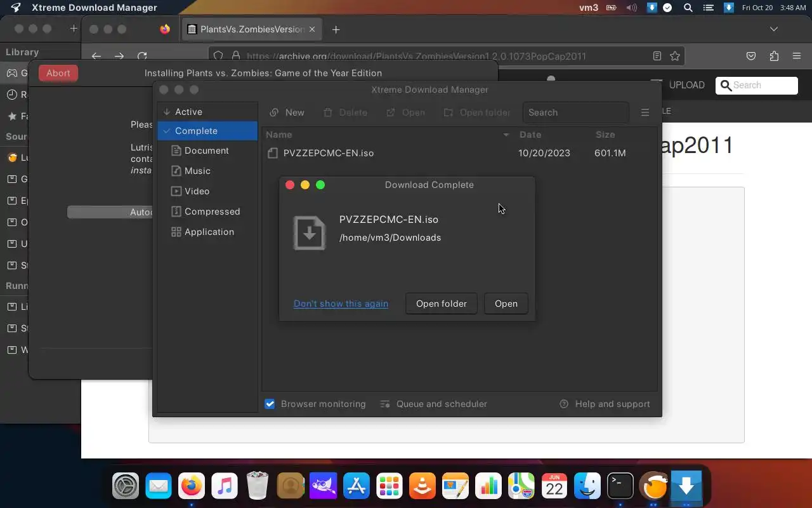Image resolution: width=812 pixels, height=508 pixels.
Task: Click the Delete toolbar button in XDM
Action: [x=346, y=112]
